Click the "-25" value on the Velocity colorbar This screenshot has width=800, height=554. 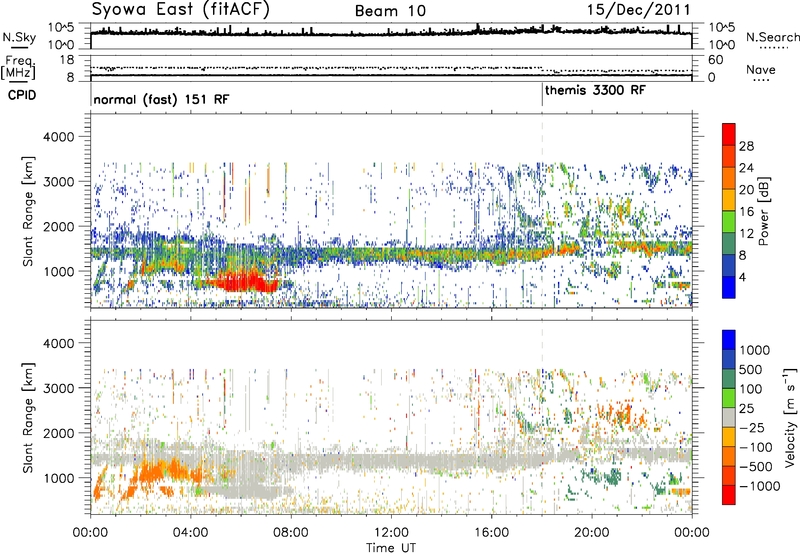coord(751,427)
